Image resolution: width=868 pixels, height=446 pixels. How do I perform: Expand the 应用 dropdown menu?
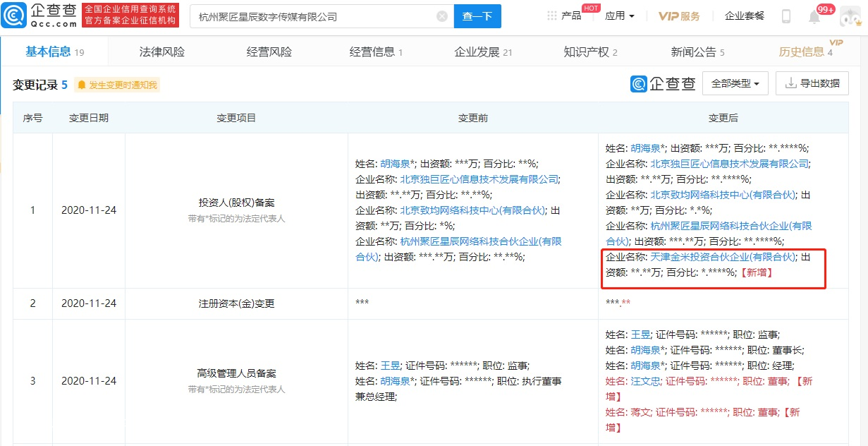click(620, 16)
